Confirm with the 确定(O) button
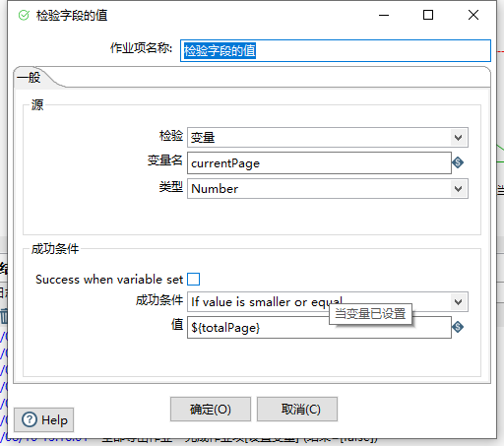The image size is (504, 446). click(x=211, y=410)
